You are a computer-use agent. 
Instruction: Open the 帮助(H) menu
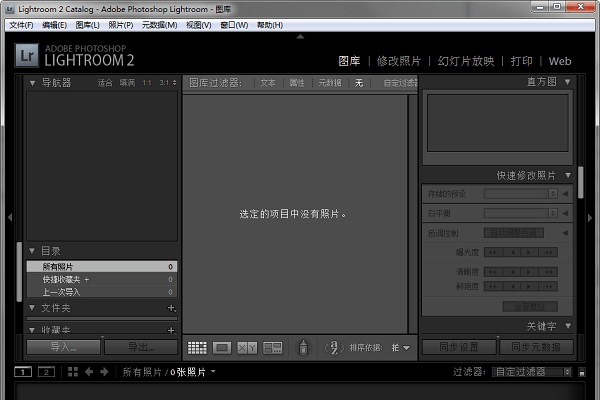coord(270,25)
